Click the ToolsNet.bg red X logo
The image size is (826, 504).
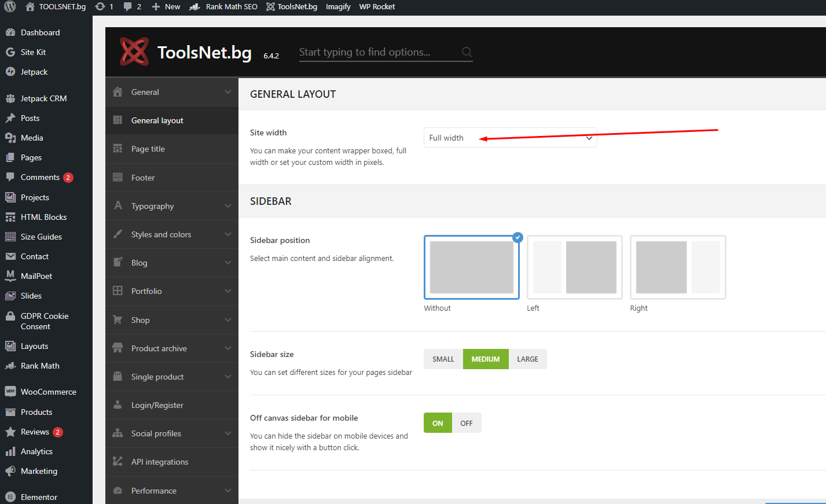[x=134, y=51]
